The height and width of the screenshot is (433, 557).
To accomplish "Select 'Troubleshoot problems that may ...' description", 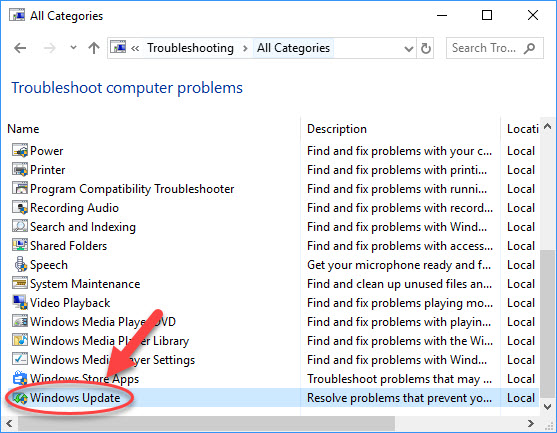I will [399, 379].
